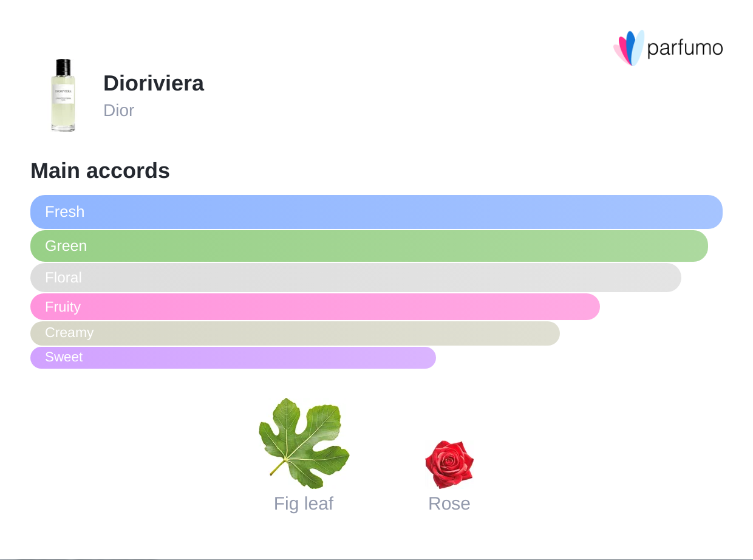Click the parfumo wordmark text
753x560 pixels.
[685, 48]
